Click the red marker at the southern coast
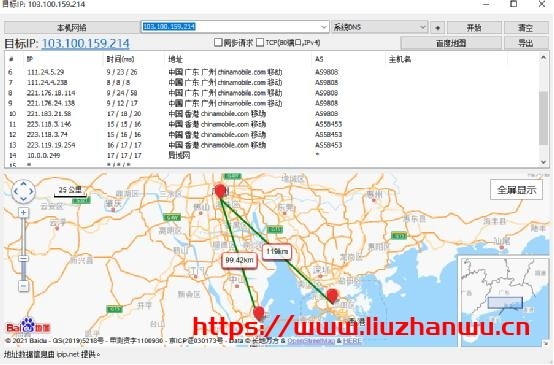This screenshot has width=554, height=365. pos(259,313)
